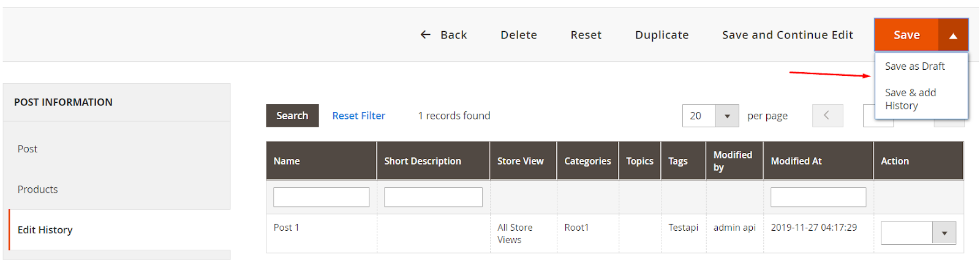Select Save as Draft option

tap(914, 66)
